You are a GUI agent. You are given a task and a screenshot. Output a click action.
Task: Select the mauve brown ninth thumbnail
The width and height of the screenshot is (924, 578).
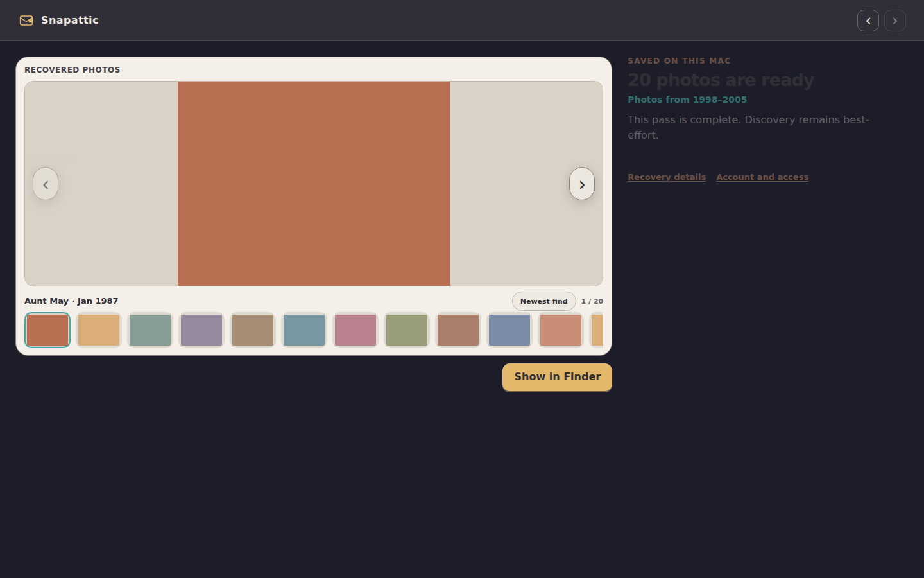[458, 330]
